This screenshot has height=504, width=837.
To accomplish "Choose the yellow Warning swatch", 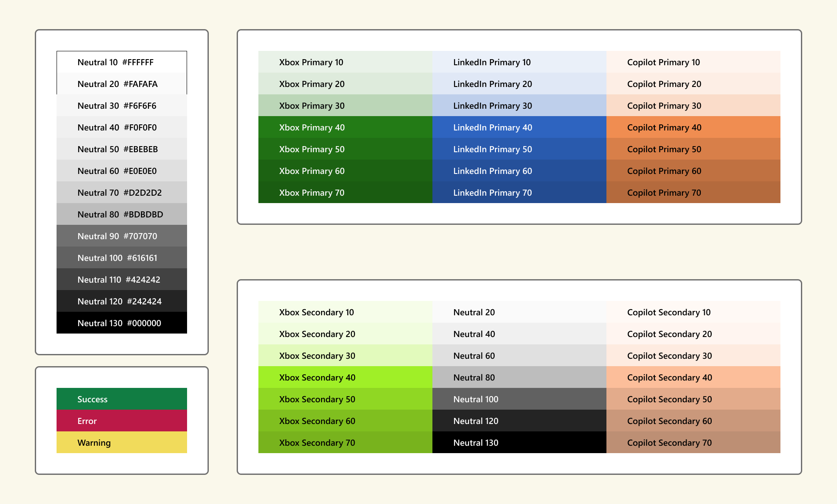I will tap(122, 443).
